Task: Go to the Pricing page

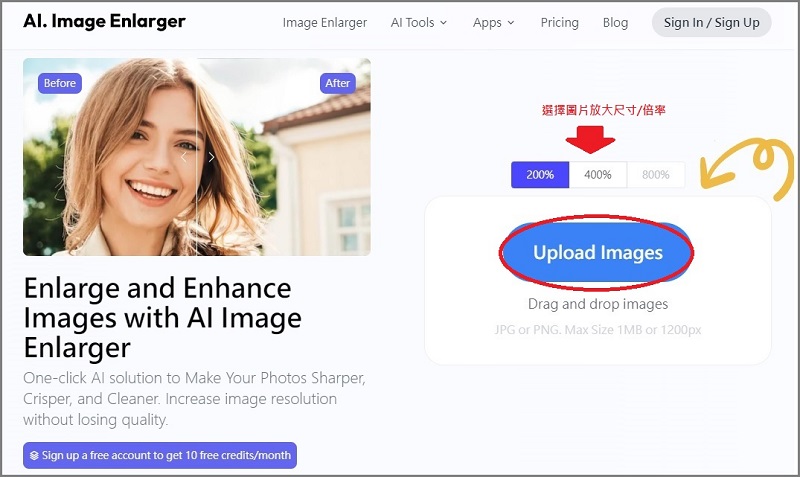Action: (559, 23)
